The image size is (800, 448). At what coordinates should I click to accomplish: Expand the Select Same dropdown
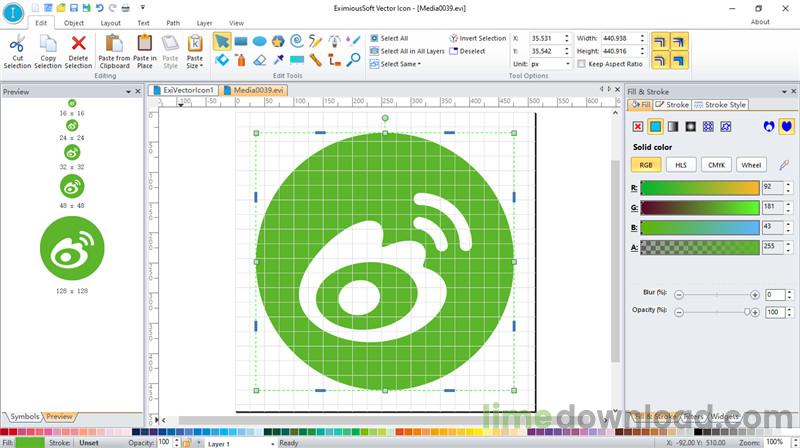coord(400,64)
